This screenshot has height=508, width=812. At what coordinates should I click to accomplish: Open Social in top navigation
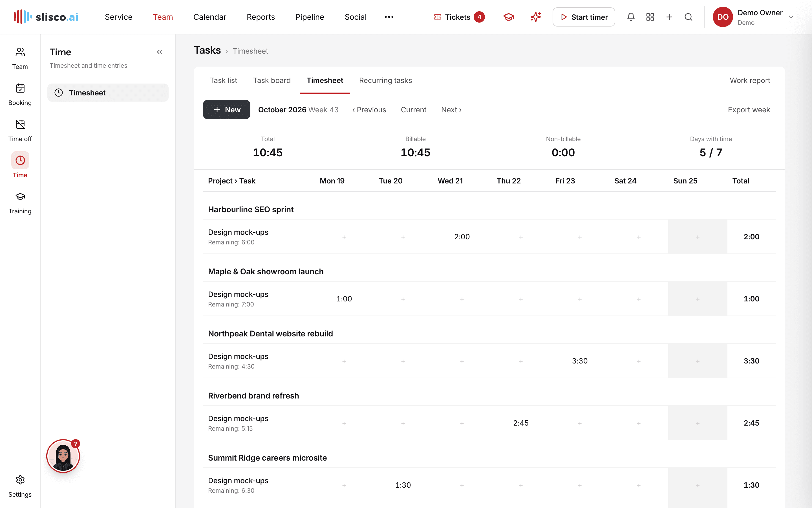pyautogui.click(x=355, y=17)
